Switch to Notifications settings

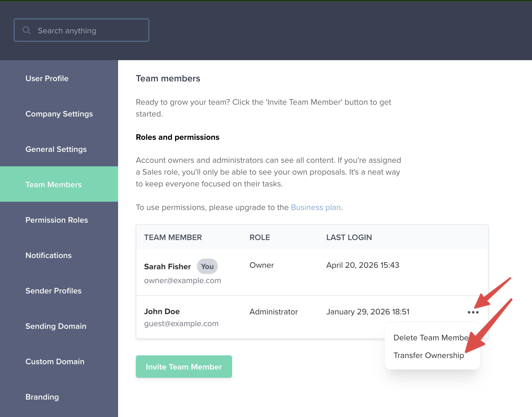pos(48,255)
